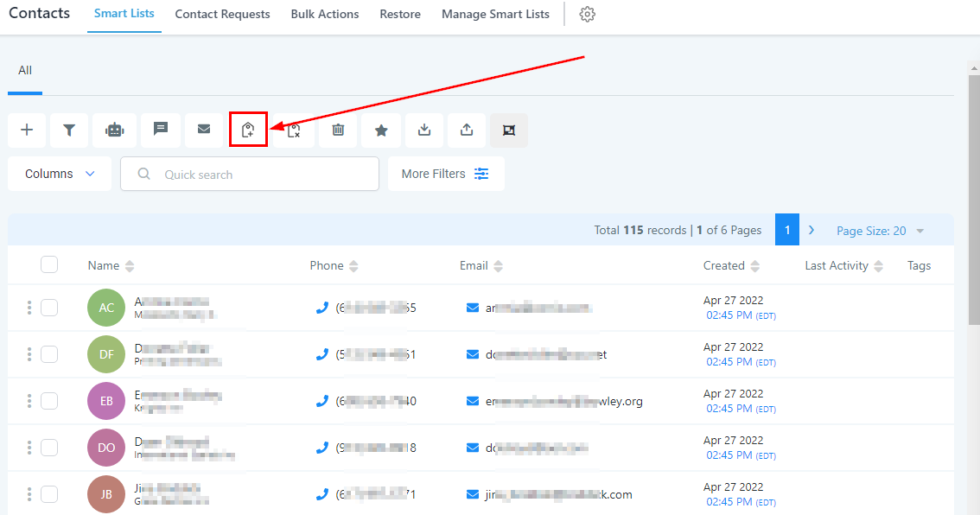980x515 pixels.
Task: Open three-dot menu for contact DF
Action: 29,353
